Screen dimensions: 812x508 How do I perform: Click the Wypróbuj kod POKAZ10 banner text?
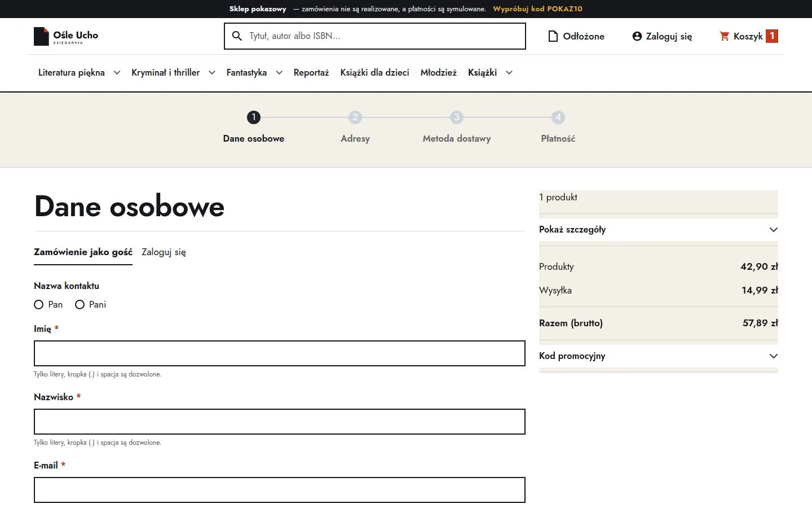tap(537, 9)
